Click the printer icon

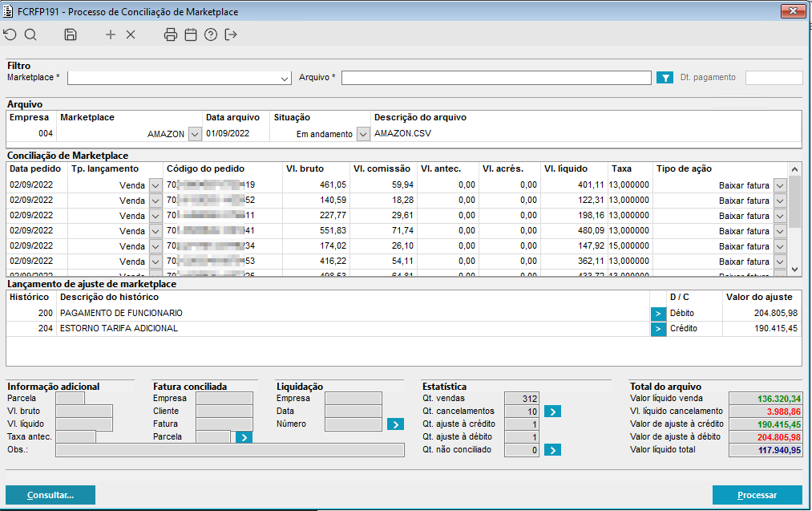[x=170, y=34]
